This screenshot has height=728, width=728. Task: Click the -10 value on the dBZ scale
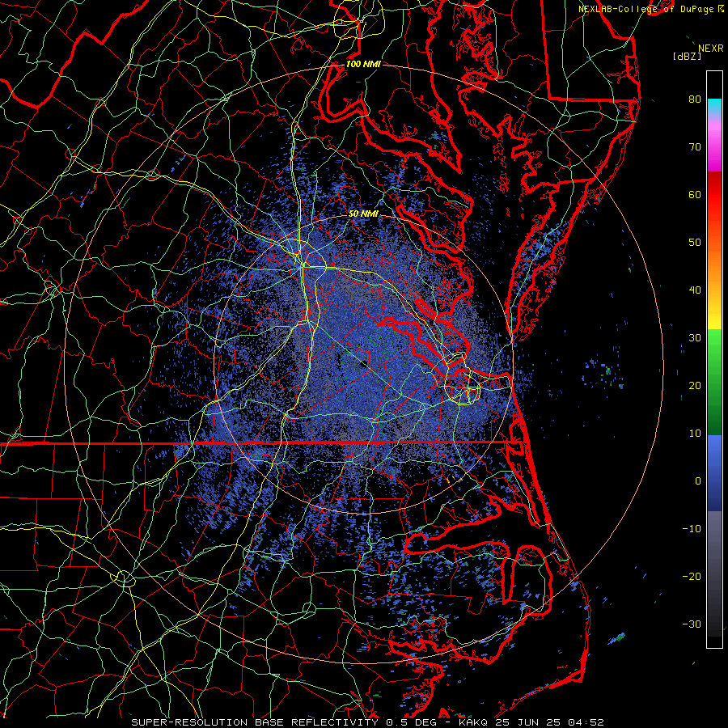692,529
